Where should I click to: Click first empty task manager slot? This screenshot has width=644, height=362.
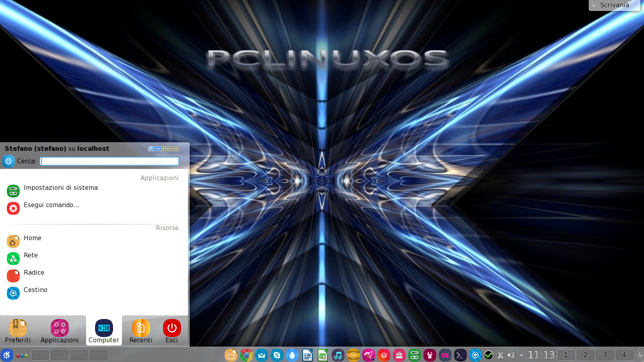tap(40, 355)
